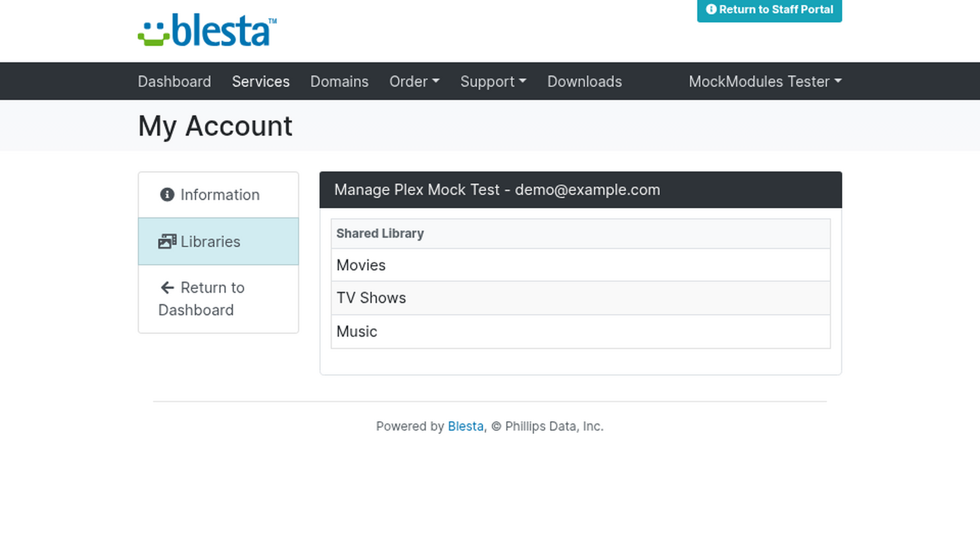
Task: Click the My Account page heading
Action: coord(215,126)
